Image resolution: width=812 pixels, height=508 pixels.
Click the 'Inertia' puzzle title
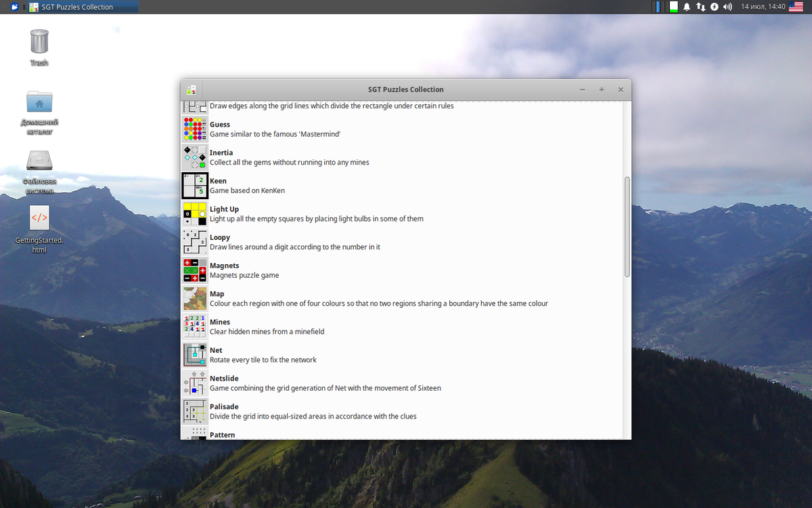(x=221, y=153)
